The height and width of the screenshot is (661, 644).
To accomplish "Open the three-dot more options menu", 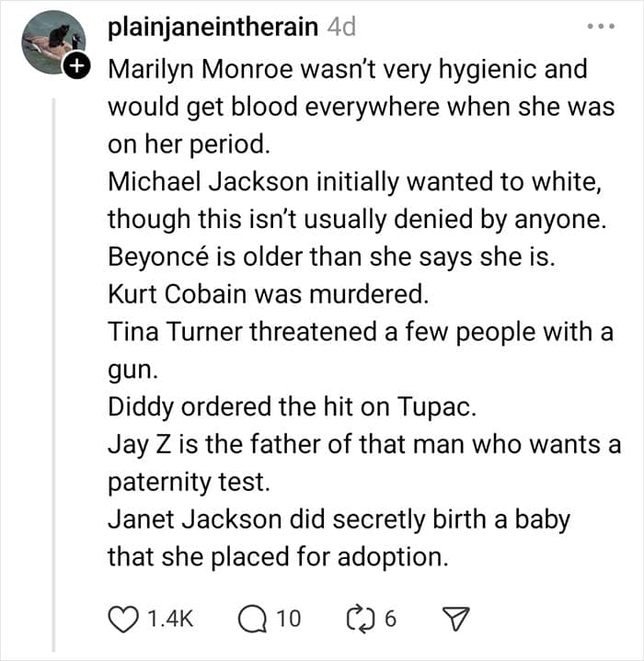I will pyautogui.click(x=599, y=27).
